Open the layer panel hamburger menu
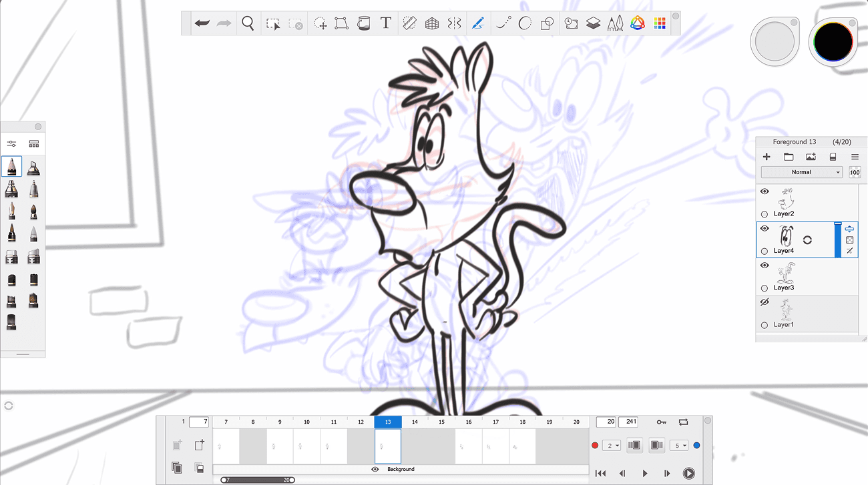This screenshot has height=485, width=868. coord(855,157)
